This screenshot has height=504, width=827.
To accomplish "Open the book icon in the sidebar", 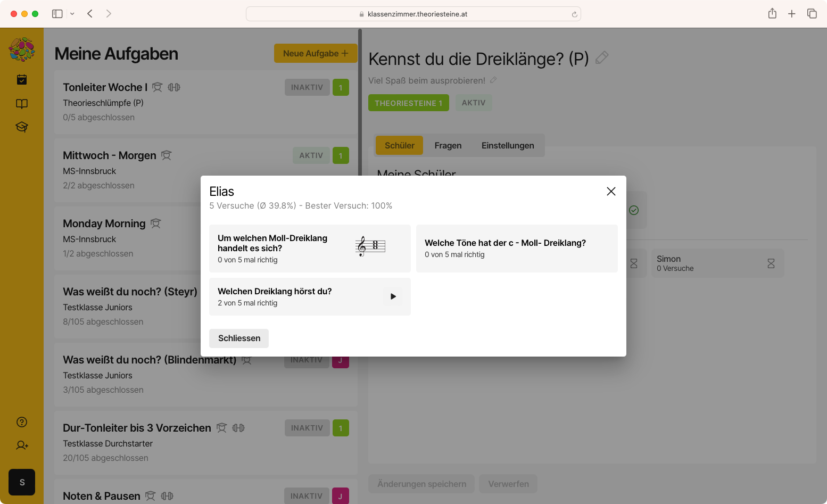I will coord(22,104).
